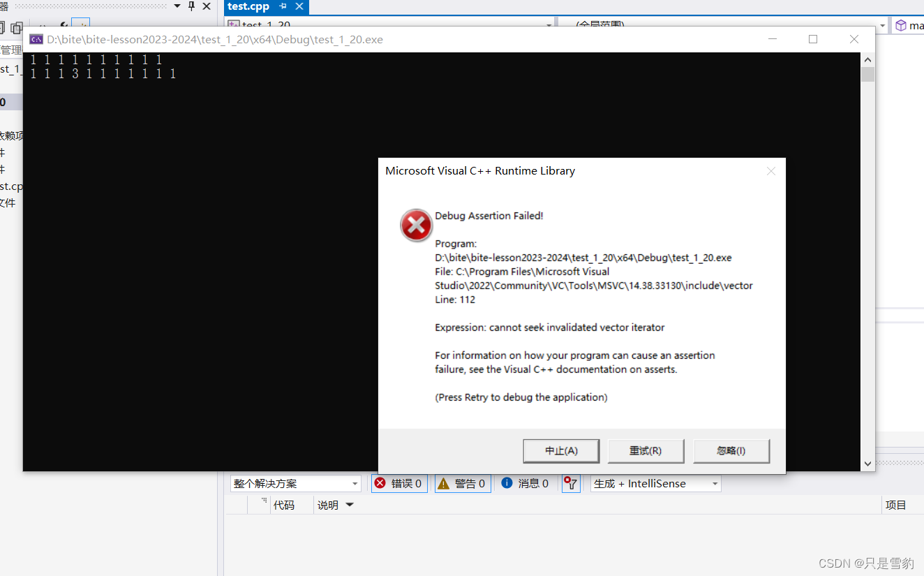Screen dimensions: 924x576
Task: Toggle the 警告 0 warnings filter
Action: click(x=462, y=483)
